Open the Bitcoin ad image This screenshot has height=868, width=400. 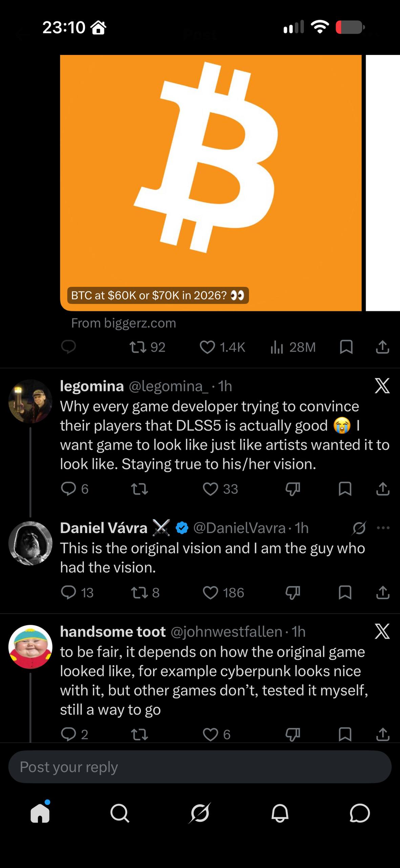pos(211,183)
